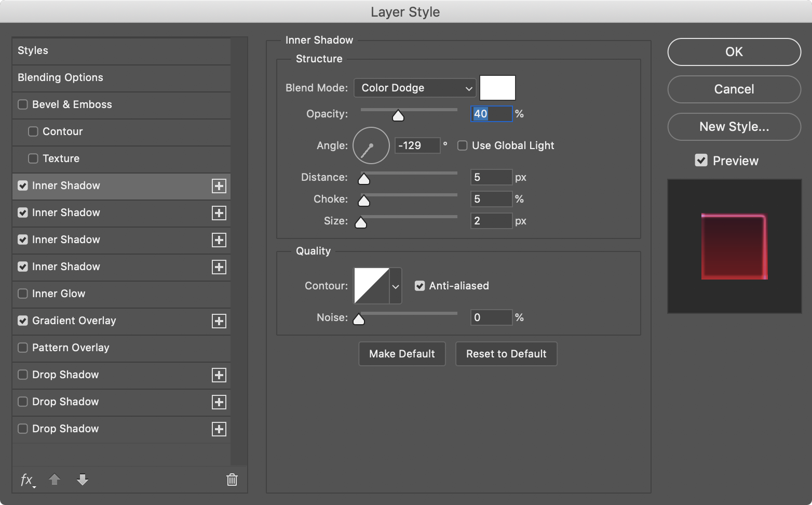The width and height of the screenshot is (812, 505).
Task: Open the Blend Mode dropdown
Action: click(415, 88)
